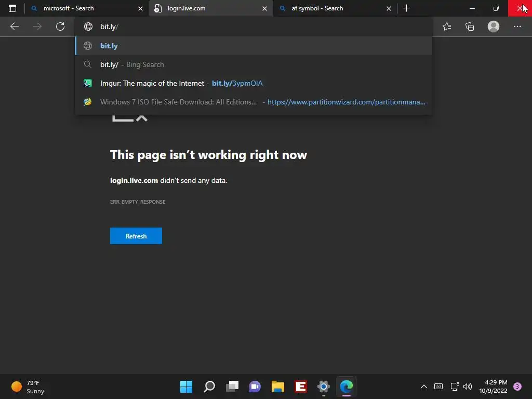Switch to the at symbol - Search tab
This screenshot has height=399, width=532.
[335, 8]
